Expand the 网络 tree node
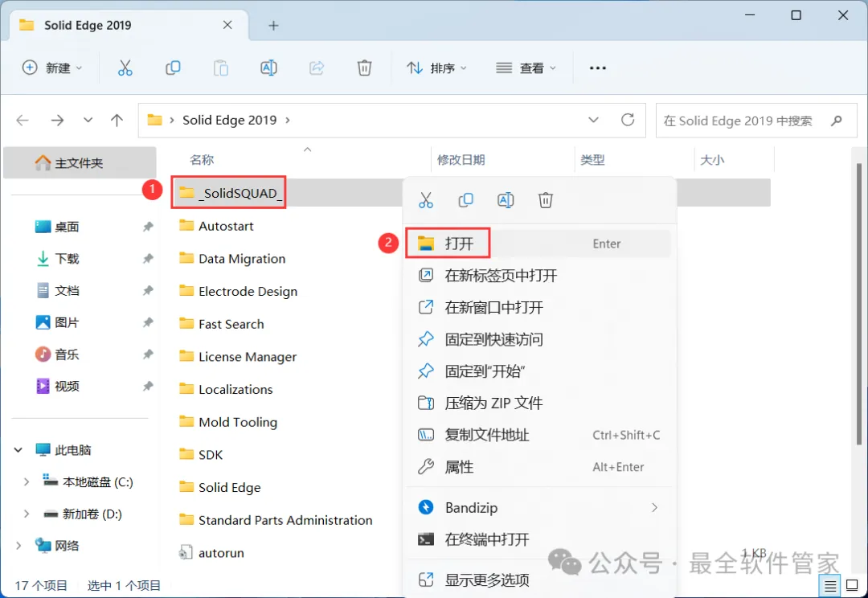 pos(18,546)
